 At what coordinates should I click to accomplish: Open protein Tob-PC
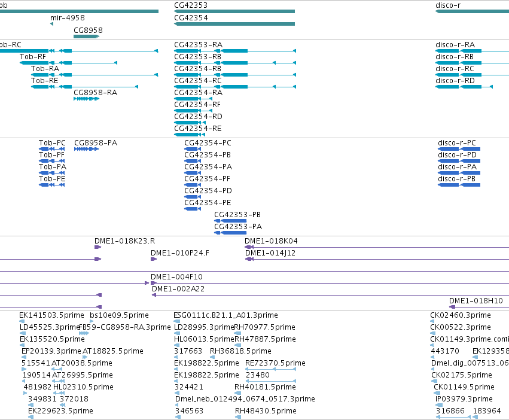(51, 149)
